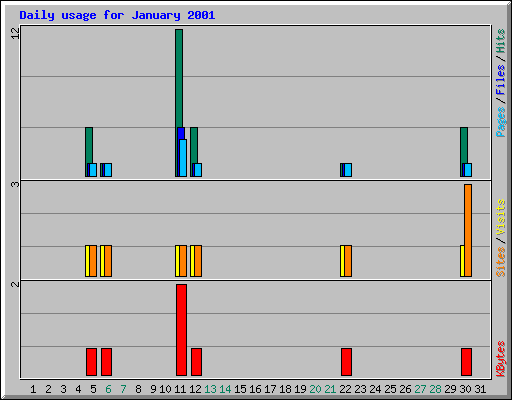Click the 'Visits' legend label
This screenshot has width=512, height=400.
pyautogui.click(x=500, y=217)
